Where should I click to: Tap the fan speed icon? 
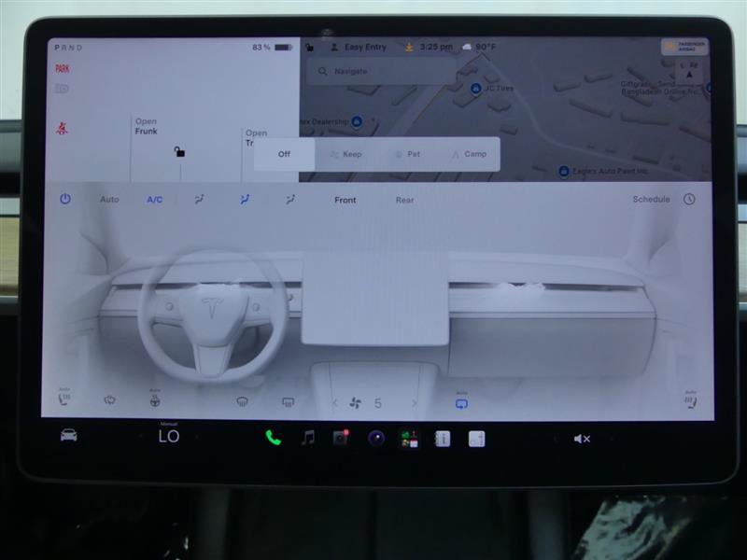[x=356, y=403]
